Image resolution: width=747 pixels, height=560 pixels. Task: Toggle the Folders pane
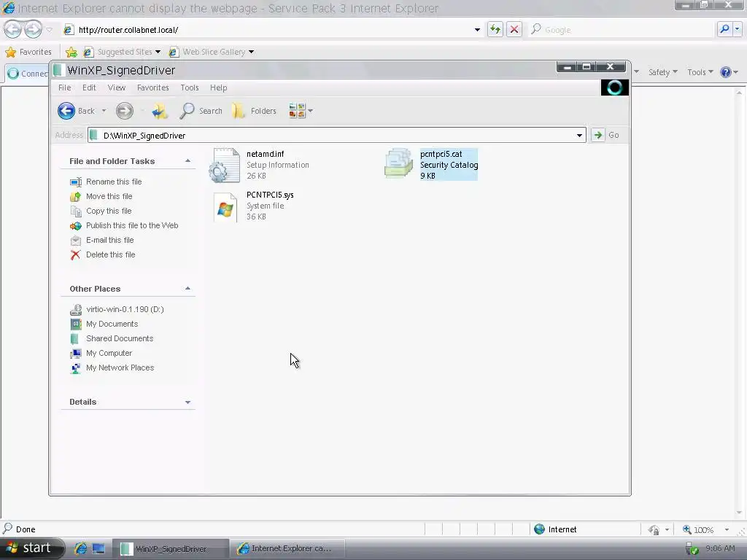click(255, 111)
